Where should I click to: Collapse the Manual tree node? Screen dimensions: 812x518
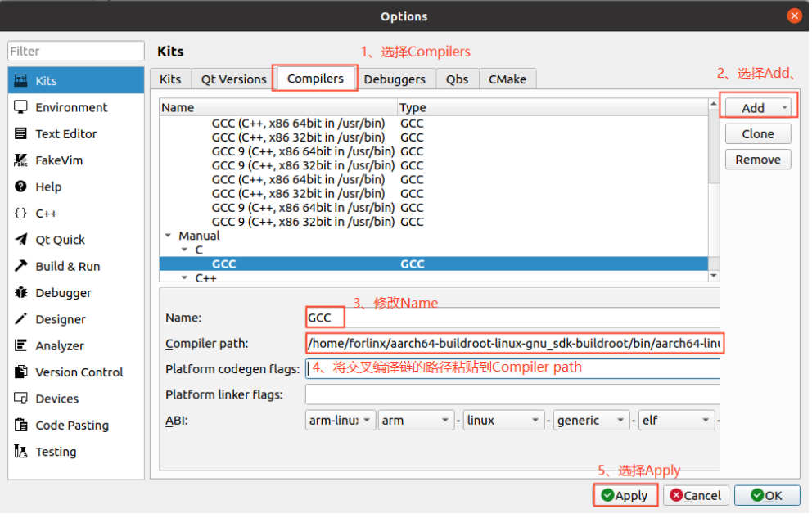tap(168, 236)
